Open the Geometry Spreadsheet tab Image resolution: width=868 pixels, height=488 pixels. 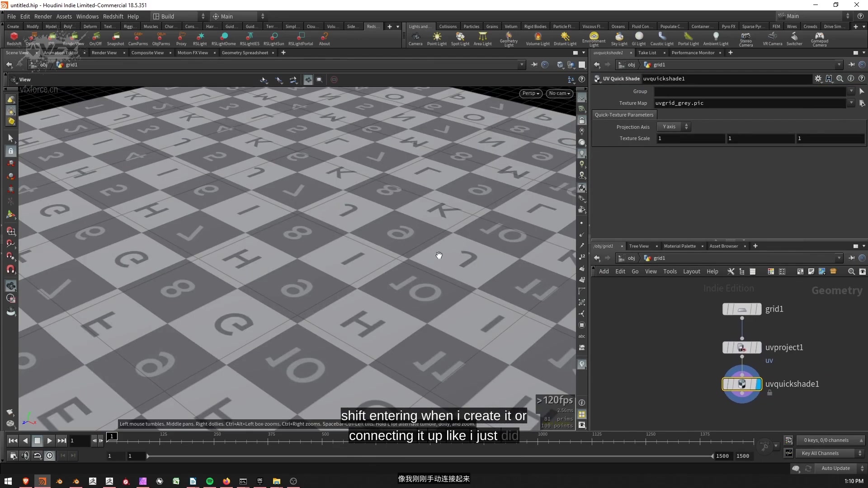click(x=245, y=53)
